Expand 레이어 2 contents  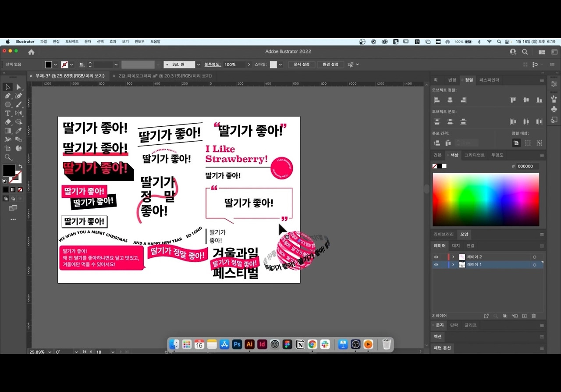click(x=453, y=257)
